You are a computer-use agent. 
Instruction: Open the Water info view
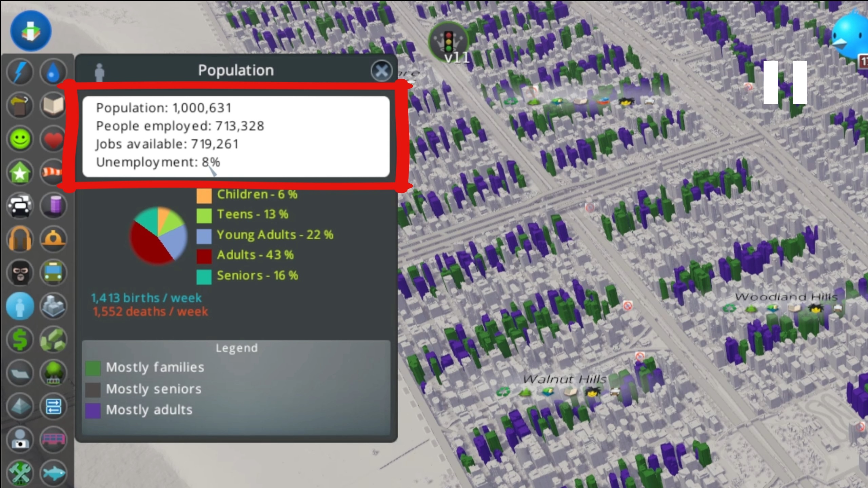(53, 72)
